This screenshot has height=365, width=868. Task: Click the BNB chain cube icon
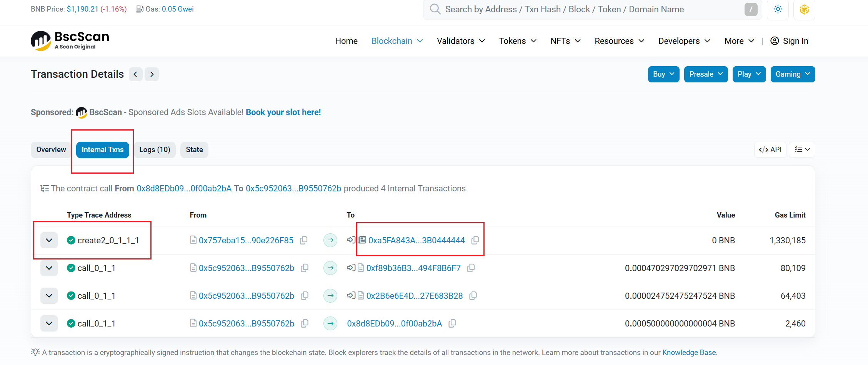(804, 10)
